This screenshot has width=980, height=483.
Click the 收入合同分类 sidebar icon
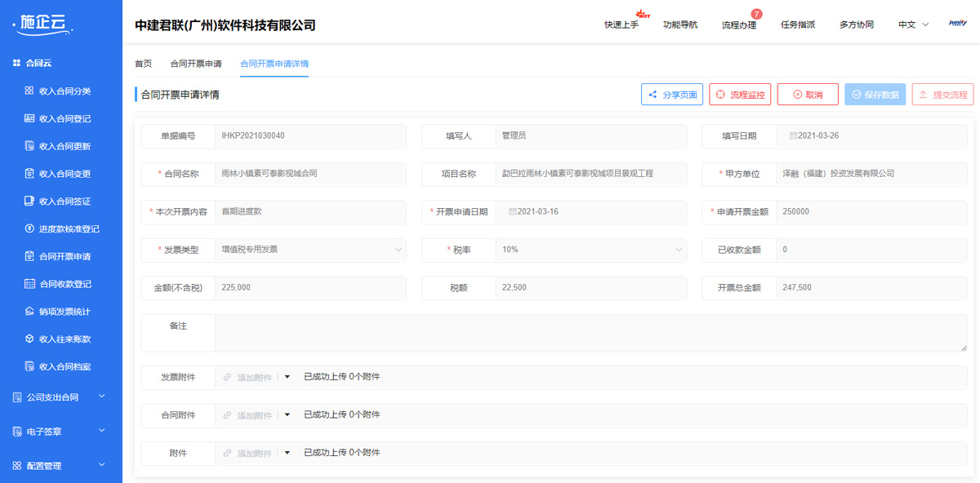click(29, 91)
